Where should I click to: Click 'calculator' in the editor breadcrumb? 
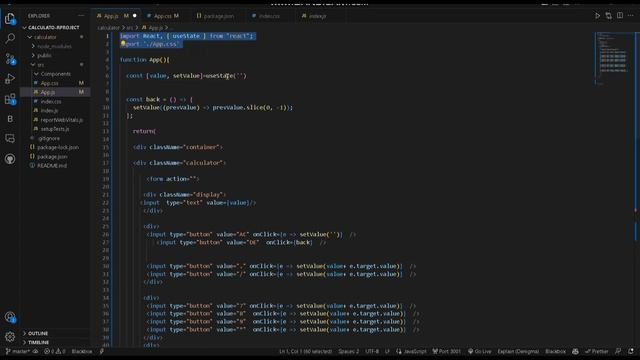(109, 28)
